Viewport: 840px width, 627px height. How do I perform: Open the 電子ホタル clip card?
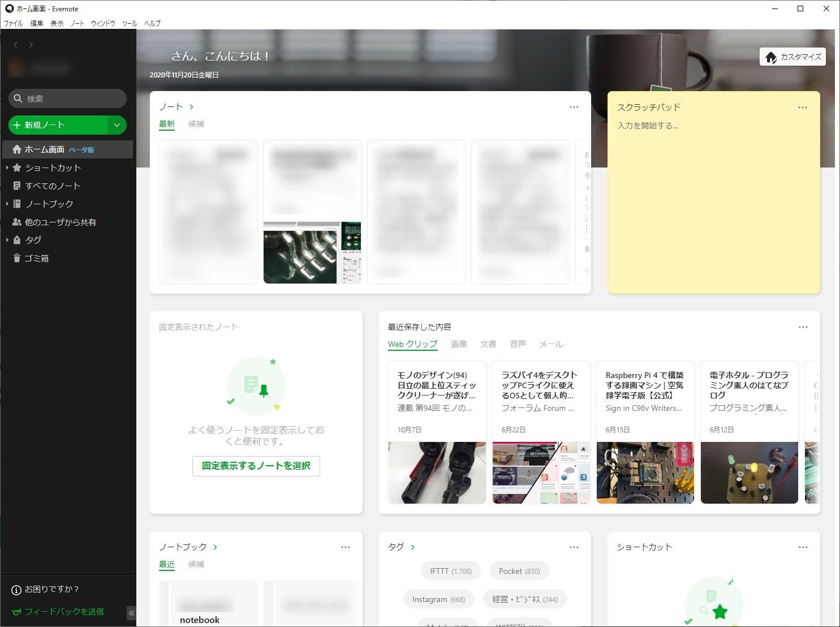click(749, 432)
